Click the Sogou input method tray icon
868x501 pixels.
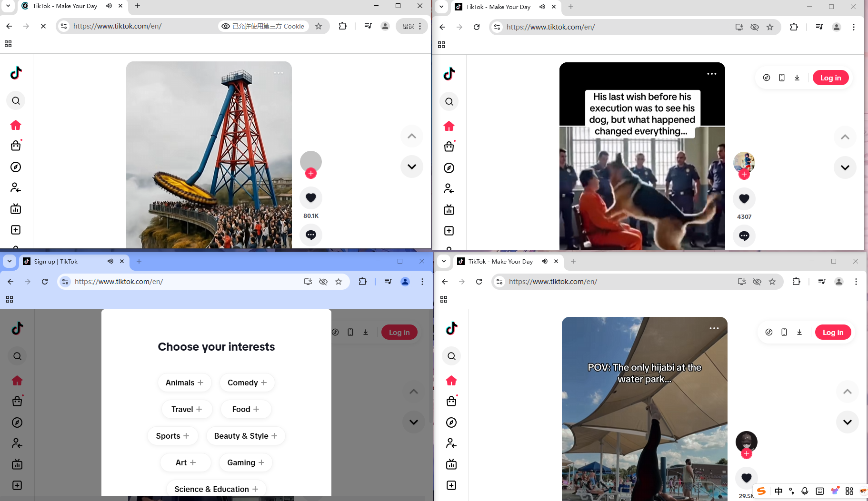click(x=761, y=491)
